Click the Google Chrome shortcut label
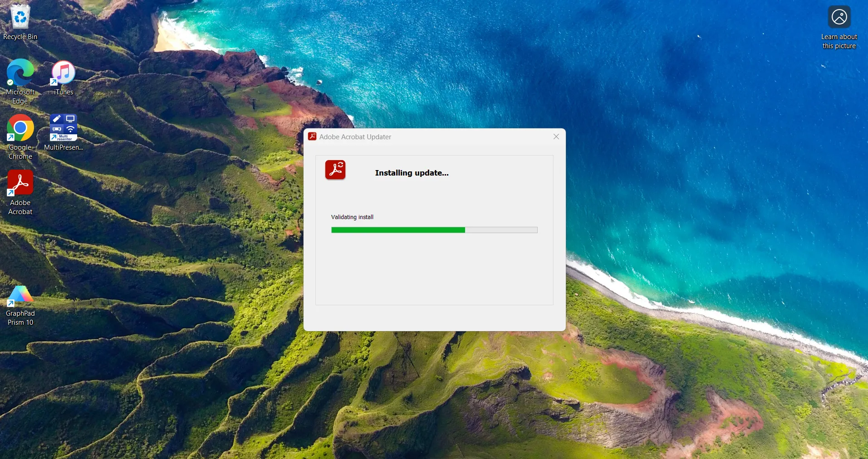Viewport: 868px width, 459px height. point(20,152)
